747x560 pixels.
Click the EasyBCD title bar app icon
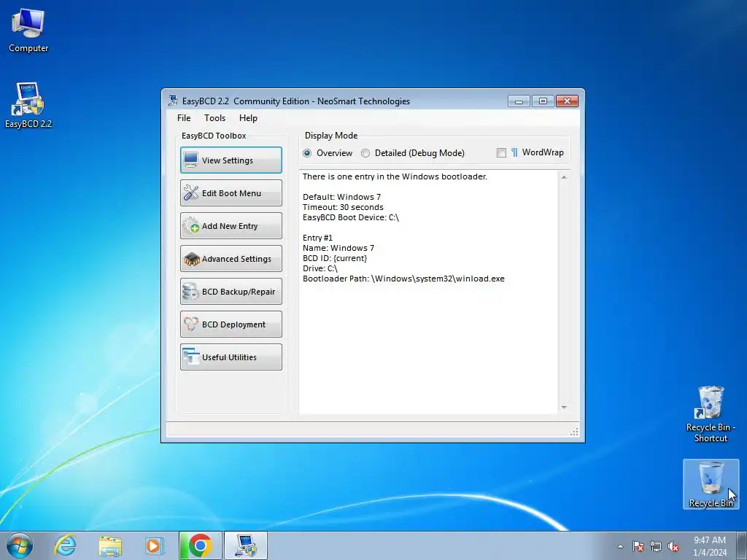point(173,101)
